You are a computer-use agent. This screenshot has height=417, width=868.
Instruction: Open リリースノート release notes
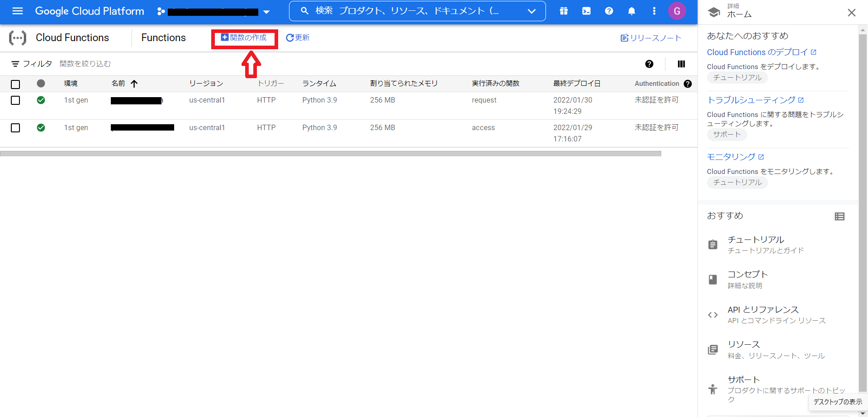coord(651,38)
